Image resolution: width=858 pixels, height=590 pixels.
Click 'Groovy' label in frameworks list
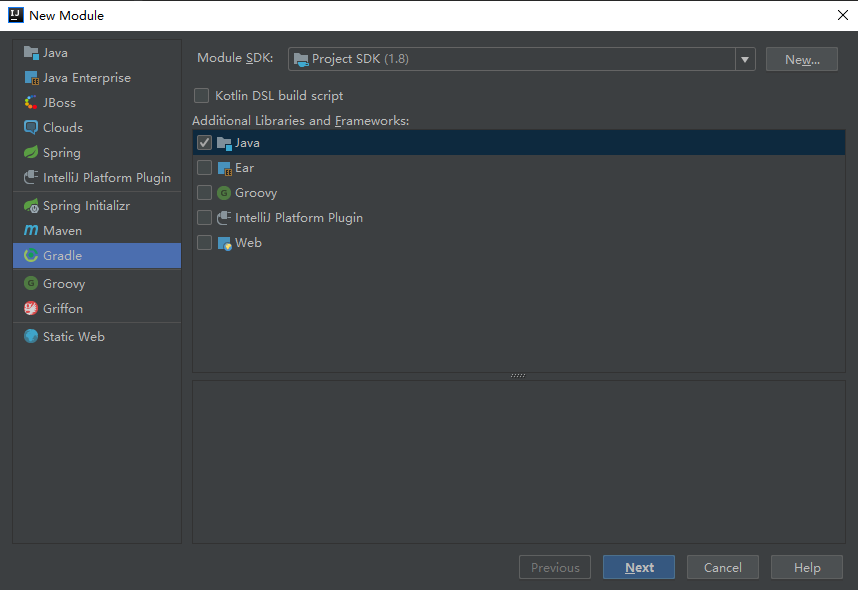(x=256, y=193)
